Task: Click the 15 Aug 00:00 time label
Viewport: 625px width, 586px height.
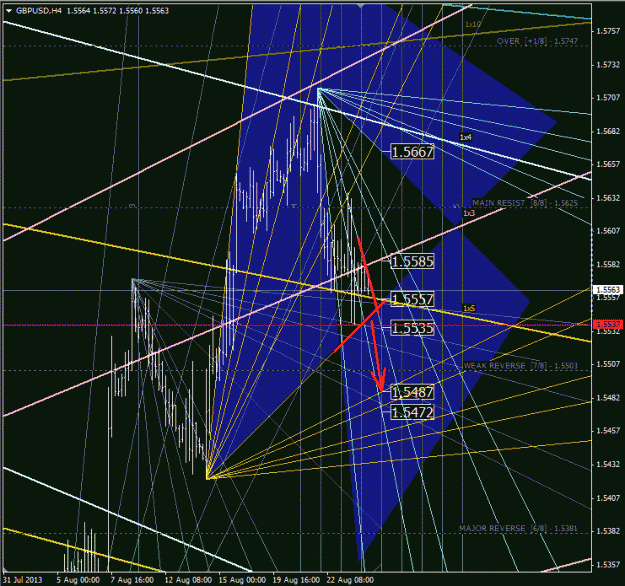Action: tap(242, 580)
